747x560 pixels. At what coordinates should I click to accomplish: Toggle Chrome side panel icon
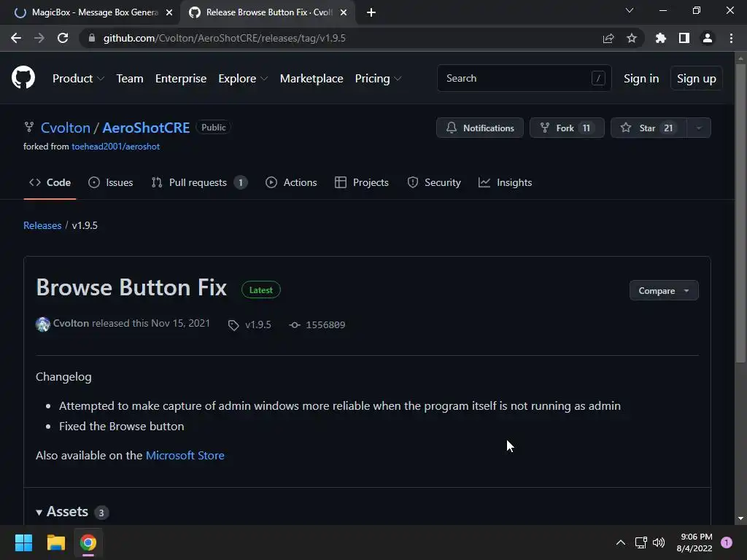click(x=684, y=38)
